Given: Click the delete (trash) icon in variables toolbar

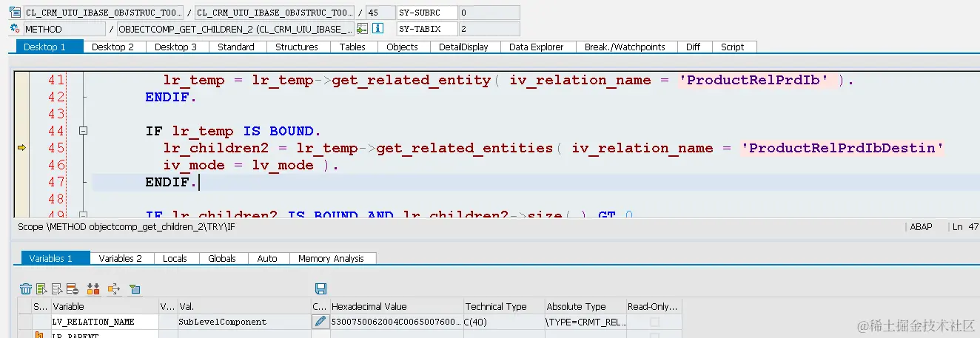Looking at the screenshot, I should [x=26, y=288].
